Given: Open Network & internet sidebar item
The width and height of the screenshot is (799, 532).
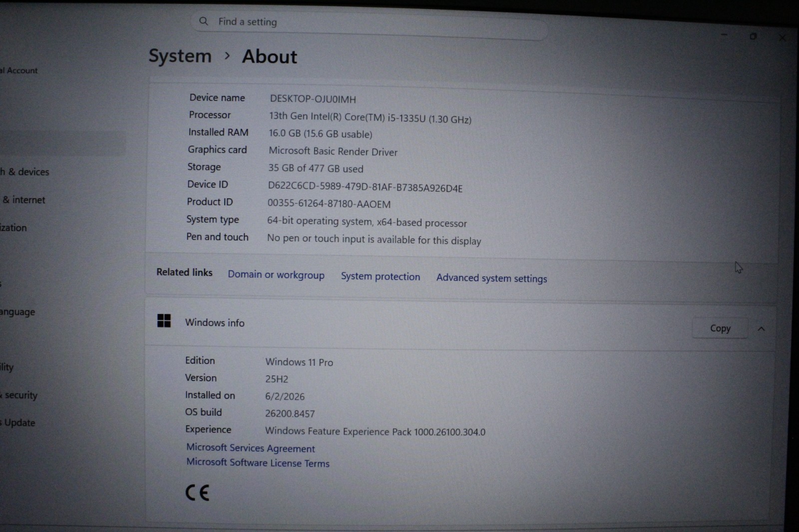Looking at the screenshot, I should (23, 200).
